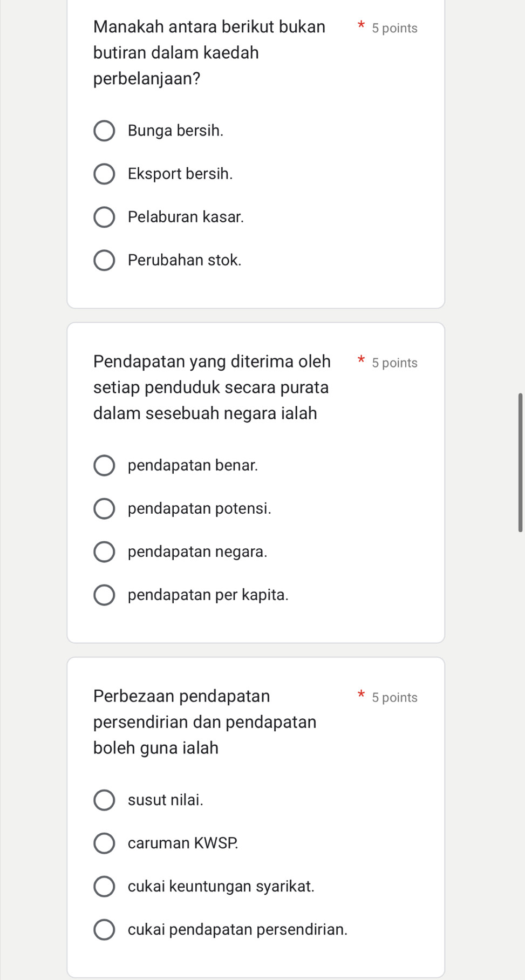Click the '5 points' label of the kaedah perbelanjaan question
The image size is (525, 980).
(x=394, y=28)
